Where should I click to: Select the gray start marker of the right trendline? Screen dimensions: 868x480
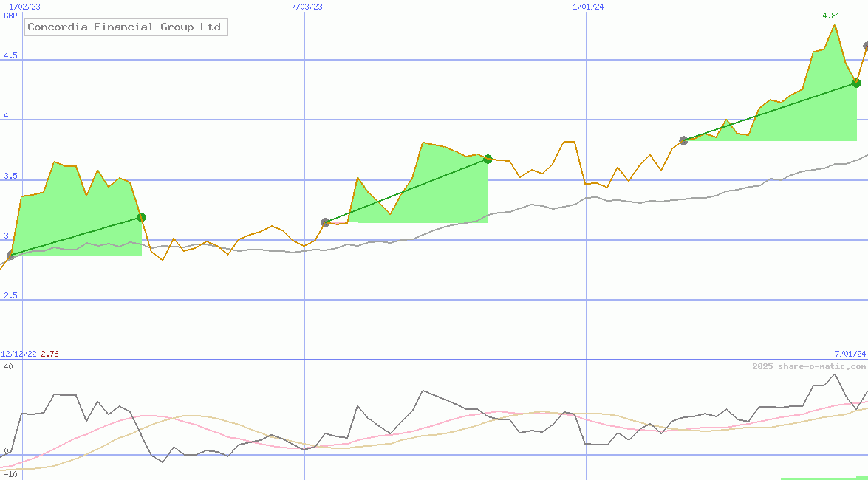pyautogui.click(x=683, y=140)
